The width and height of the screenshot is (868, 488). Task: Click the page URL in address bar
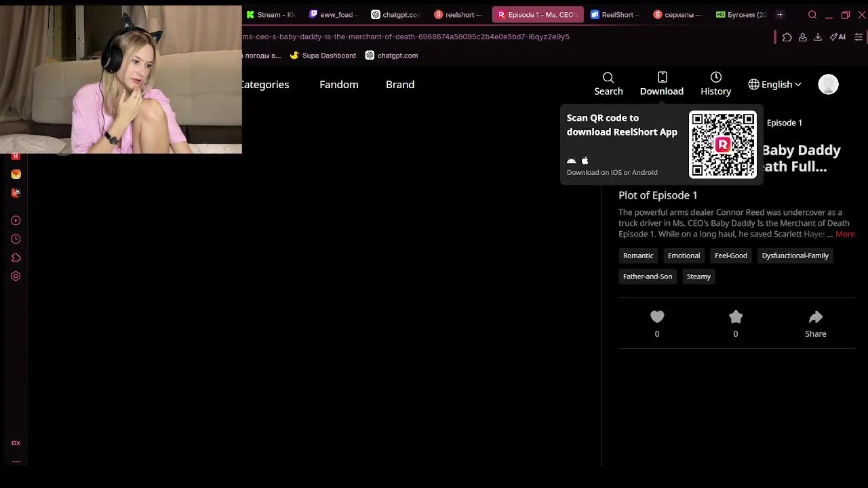pos(406,37)
